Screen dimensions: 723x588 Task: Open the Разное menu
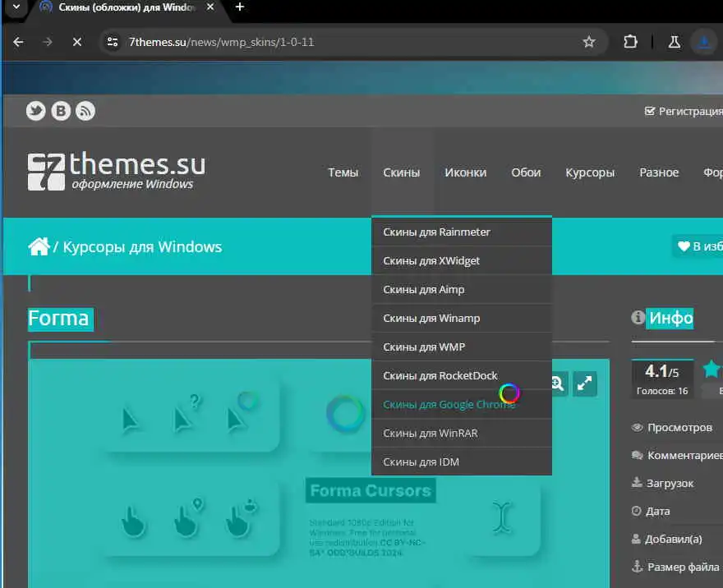tap(659, 172)
